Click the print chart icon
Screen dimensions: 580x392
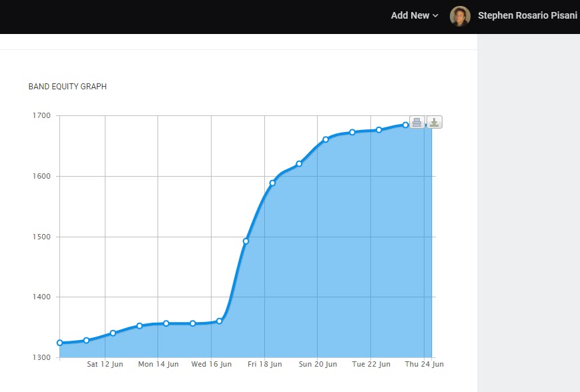pyautogui.click(x=416, y=122)
